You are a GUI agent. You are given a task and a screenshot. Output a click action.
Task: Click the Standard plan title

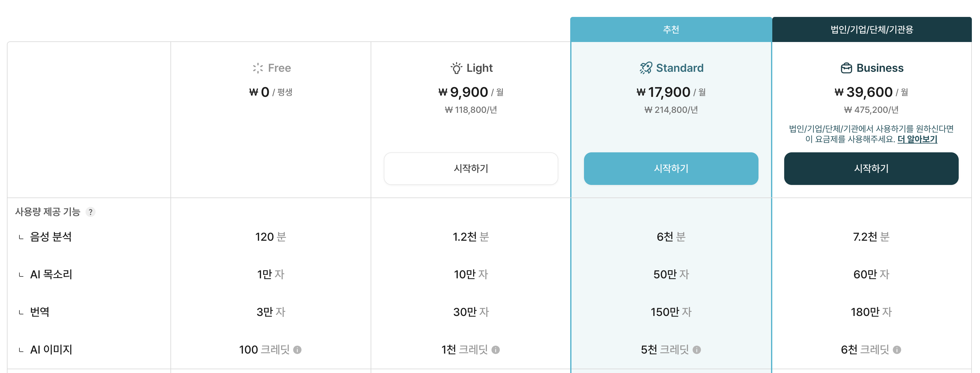pos(680,68)
